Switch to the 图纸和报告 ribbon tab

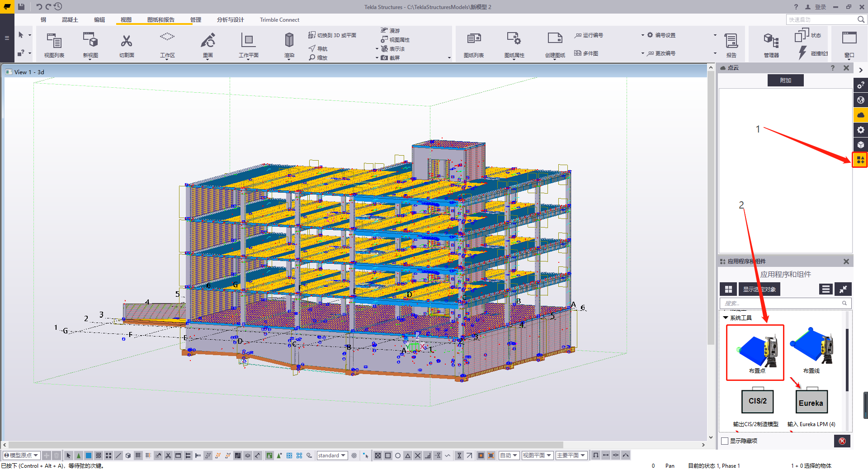(x=161, y=20)
